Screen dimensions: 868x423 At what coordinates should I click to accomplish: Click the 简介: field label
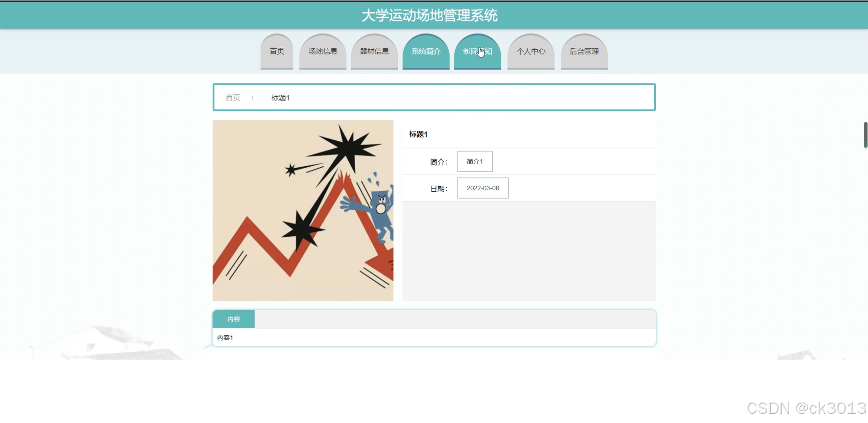(439, 162)
